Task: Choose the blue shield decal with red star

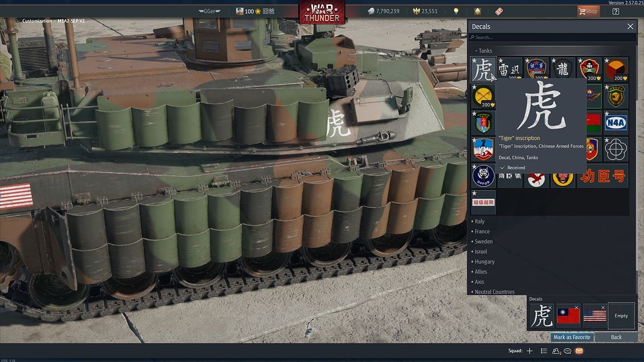Action: point(536,68)
